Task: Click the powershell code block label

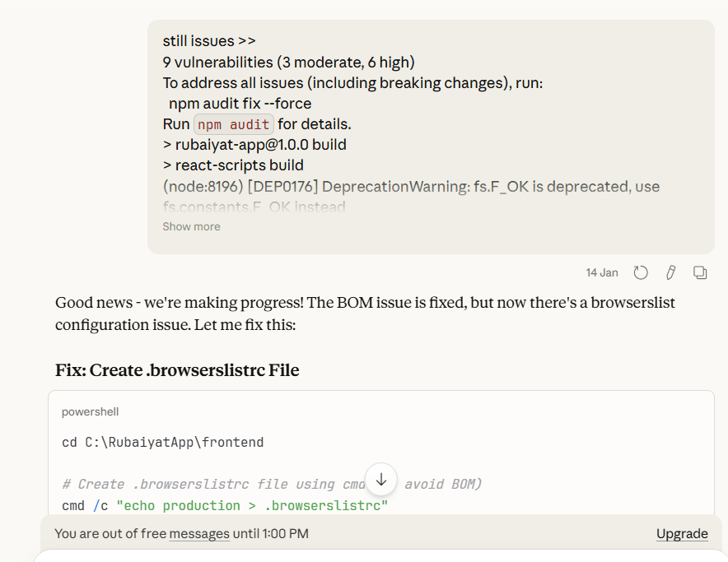Action: coord(91,411)
